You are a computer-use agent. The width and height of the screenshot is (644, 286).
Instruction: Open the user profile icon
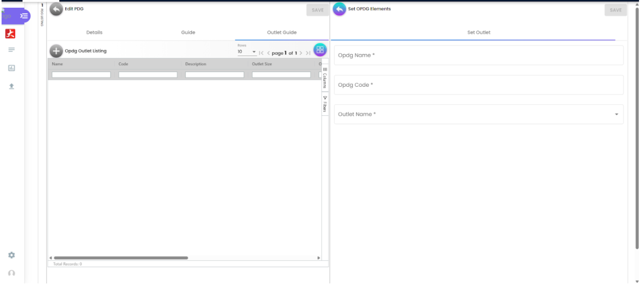[x=11, y=273]
